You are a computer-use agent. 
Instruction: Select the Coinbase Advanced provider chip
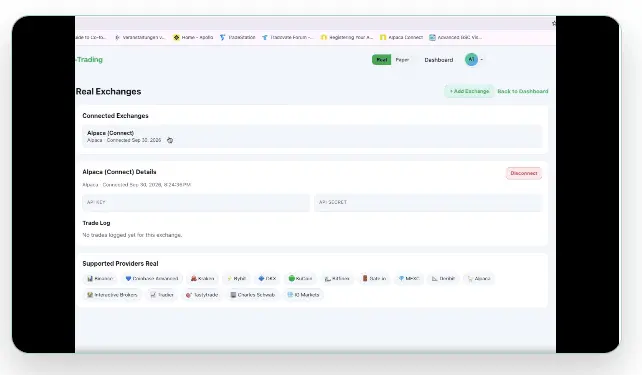(x=152, y=278)
